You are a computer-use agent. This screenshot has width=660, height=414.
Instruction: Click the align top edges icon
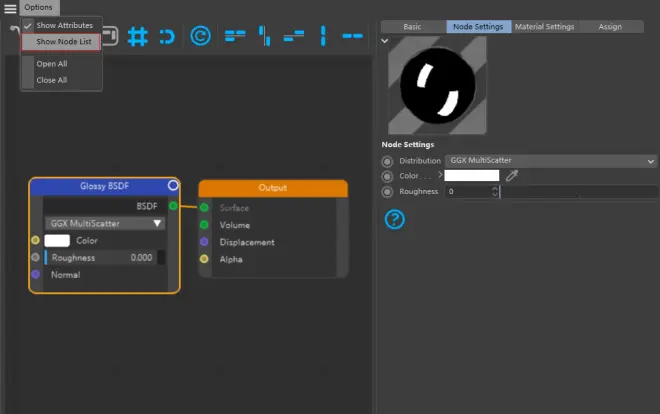(265, 36)
